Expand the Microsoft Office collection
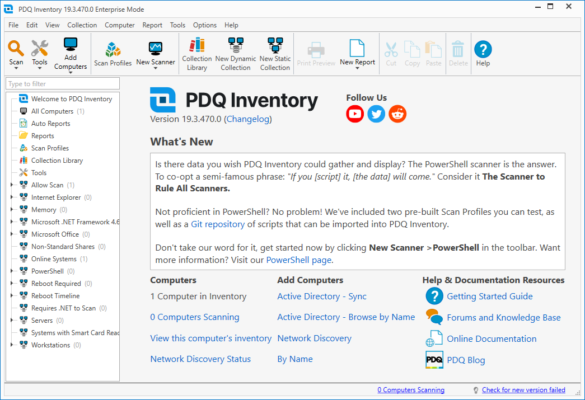 (12, 234)
